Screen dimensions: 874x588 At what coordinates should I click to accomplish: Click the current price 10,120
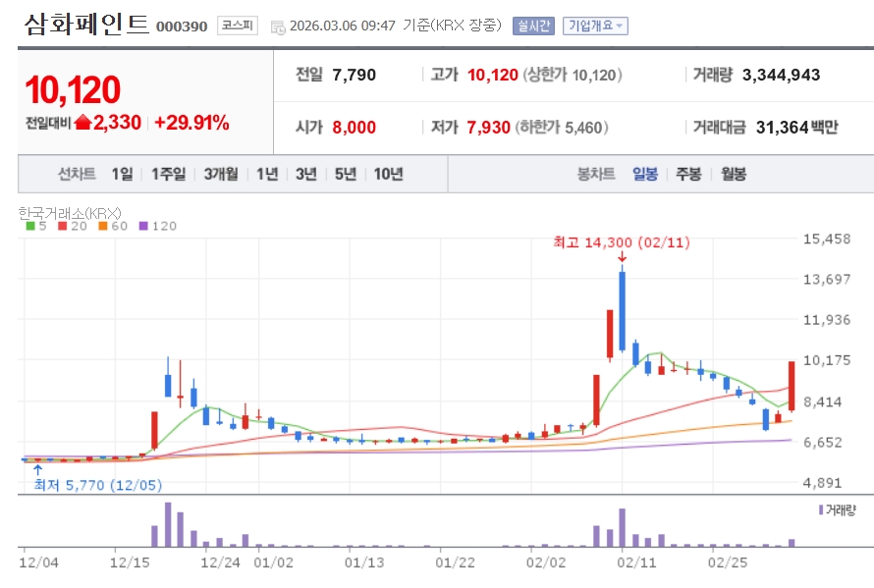pyautogui.click(x=73, y=90)
